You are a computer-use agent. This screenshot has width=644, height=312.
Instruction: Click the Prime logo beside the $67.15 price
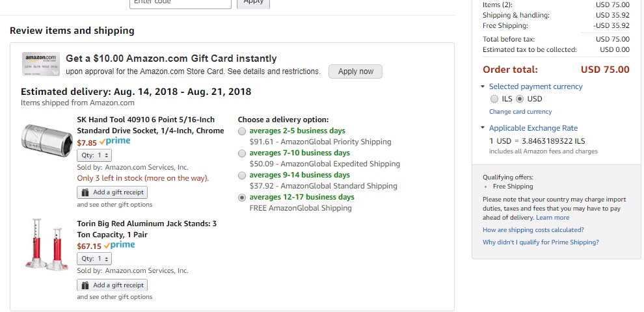point(120,246)
